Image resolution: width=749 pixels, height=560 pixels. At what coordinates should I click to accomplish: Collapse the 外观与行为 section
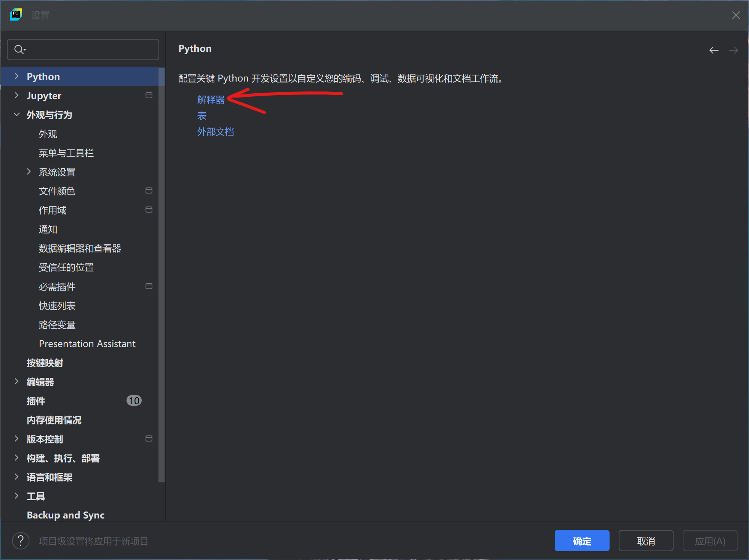[x=16, y=115]
